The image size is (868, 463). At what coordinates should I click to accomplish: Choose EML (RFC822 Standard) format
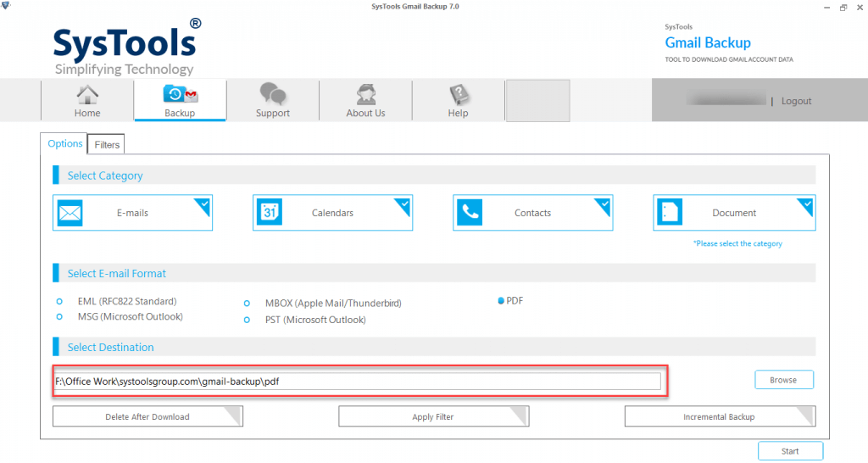[59, 302]
